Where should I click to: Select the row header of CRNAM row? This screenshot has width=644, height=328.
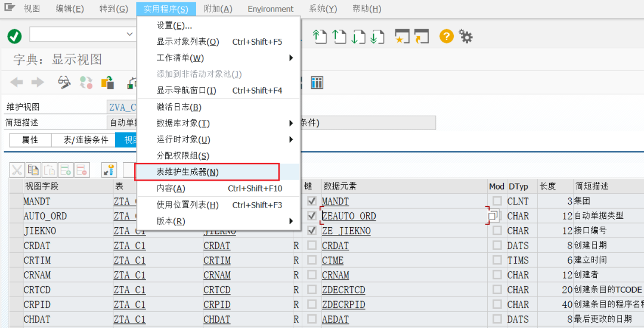coord(16,275)
